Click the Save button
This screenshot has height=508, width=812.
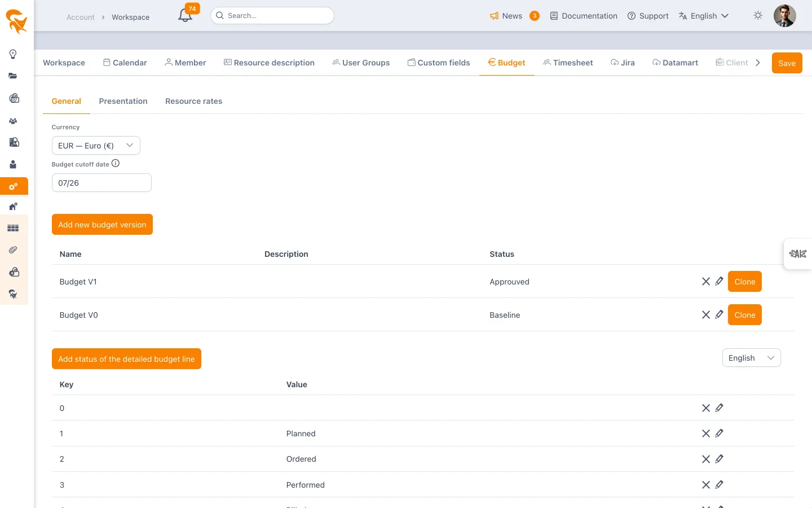(787, 63)
